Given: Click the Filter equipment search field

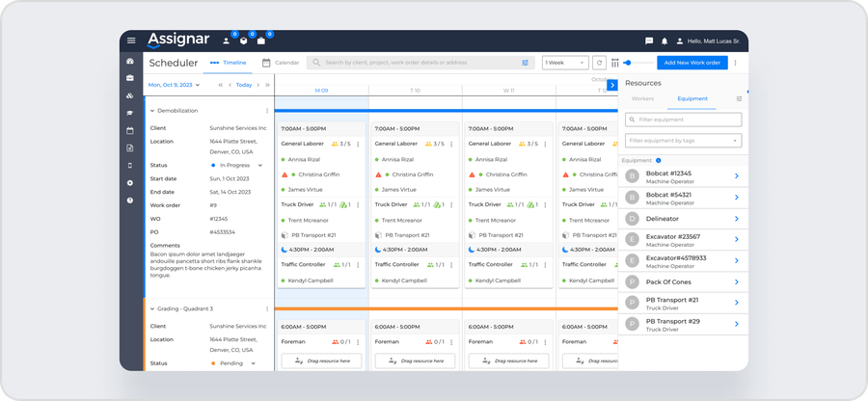Looking at the screenshot, I should 683,120.
